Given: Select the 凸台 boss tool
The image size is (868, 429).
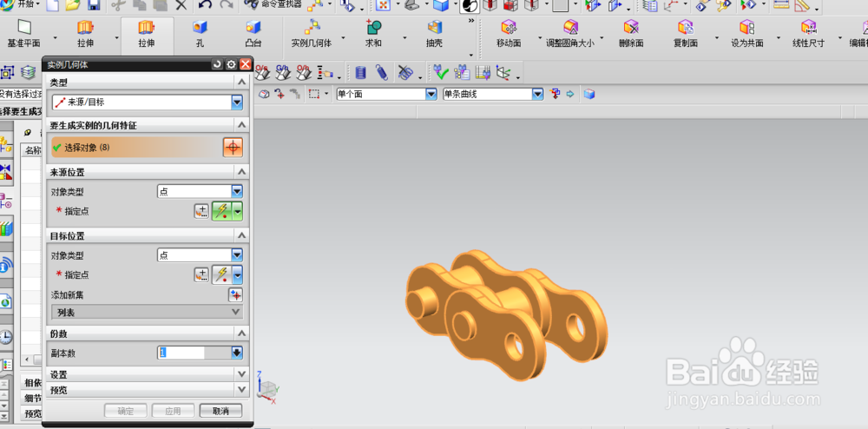Looking at the screenshot, I should coord(253,34).
